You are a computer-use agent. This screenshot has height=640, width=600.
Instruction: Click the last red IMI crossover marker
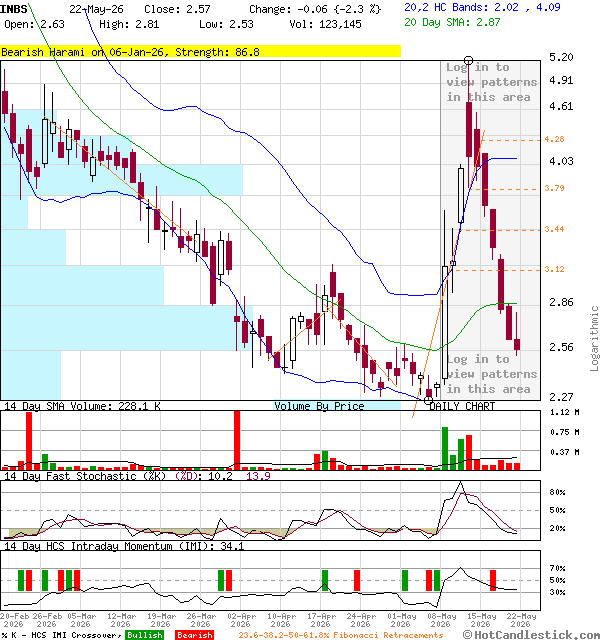(x=493, y=580)
